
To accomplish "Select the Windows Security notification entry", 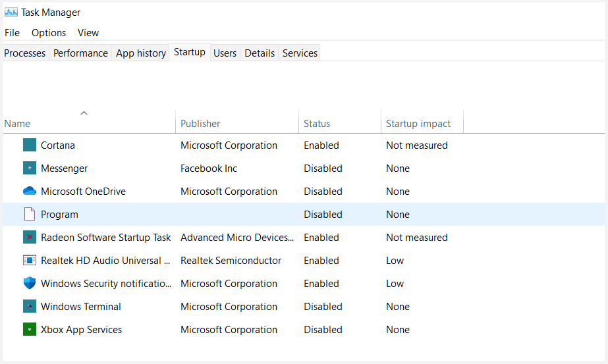I will (106, 284).
